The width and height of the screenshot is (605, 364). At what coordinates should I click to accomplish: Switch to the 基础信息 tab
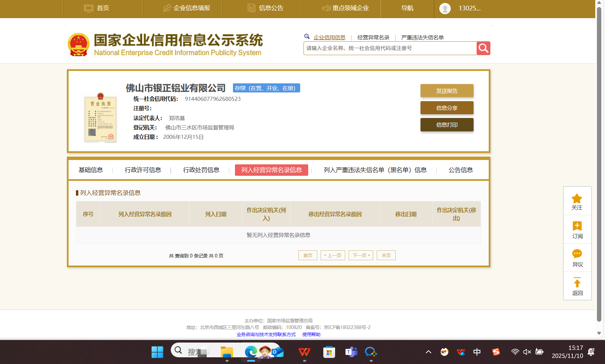click(91, 170)
